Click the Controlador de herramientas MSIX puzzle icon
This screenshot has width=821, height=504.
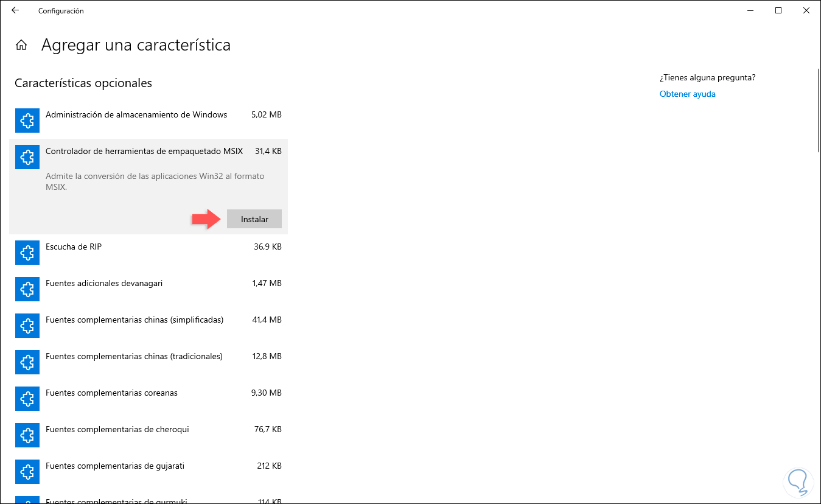coord(27,158)
